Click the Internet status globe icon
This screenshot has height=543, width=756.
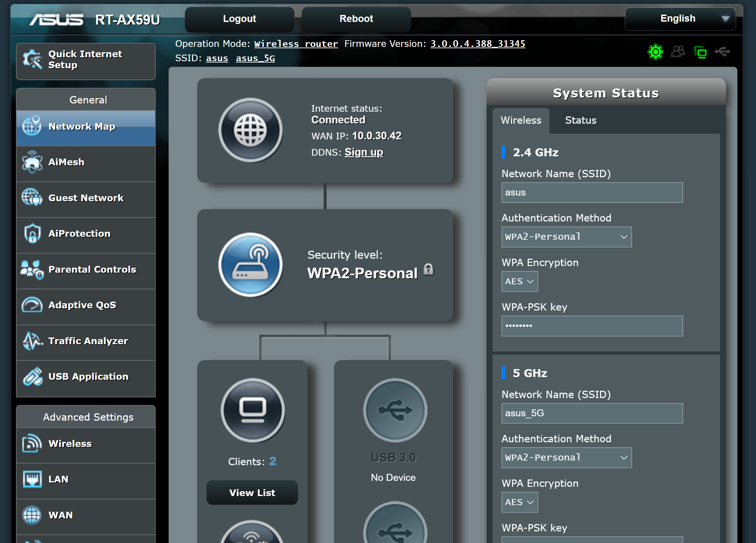click(x=250, y=130)
